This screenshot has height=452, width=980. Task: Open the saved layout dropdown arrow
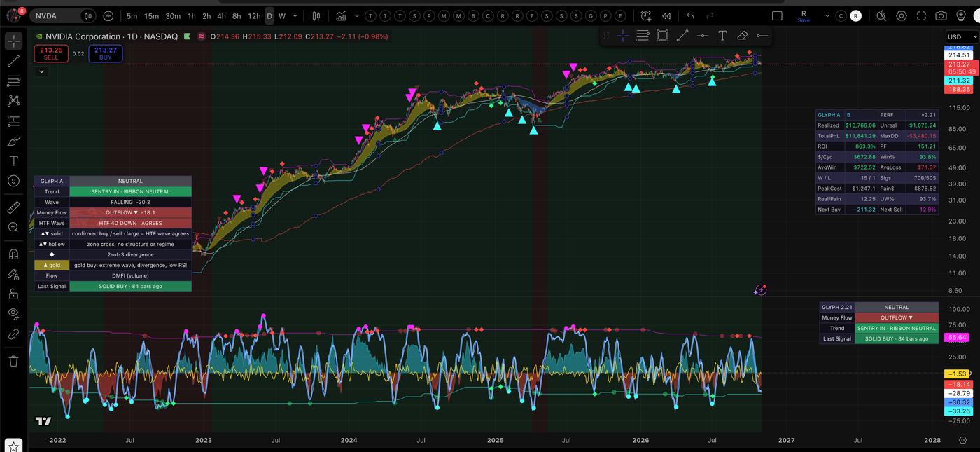coord(826,15)
